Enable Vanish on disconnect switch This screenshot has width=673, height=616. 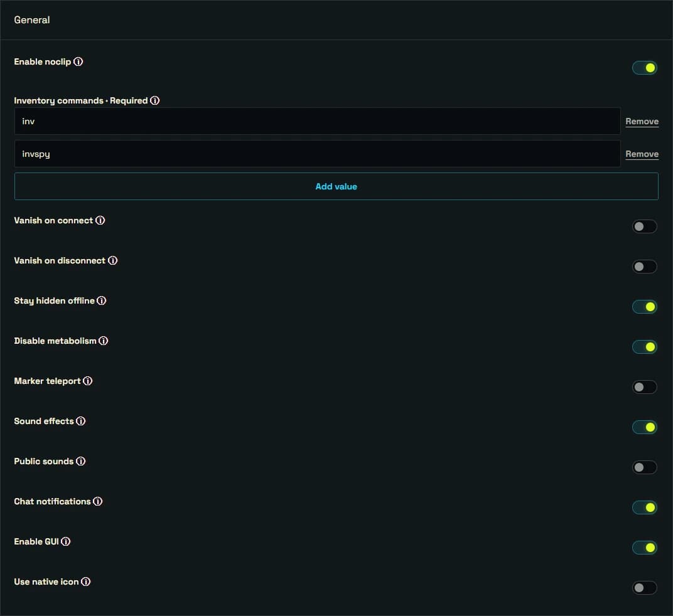click(x=644, y=267)
